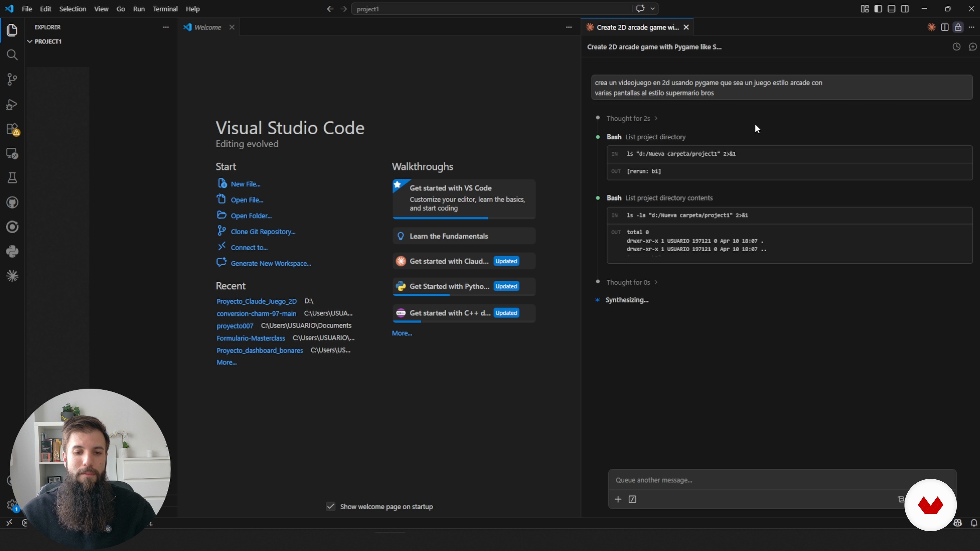Click Customize Layout icon

(864, 9)
